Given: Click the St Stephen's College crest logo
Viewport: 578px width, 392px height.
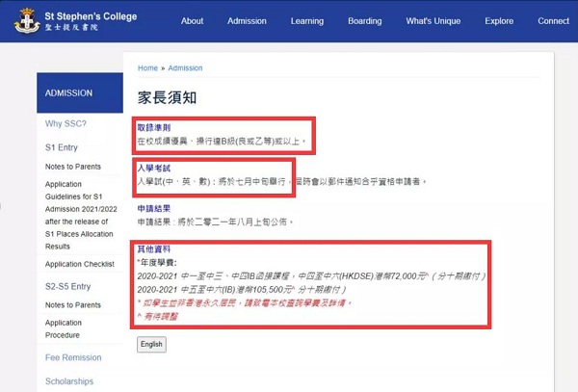Looking at the screenshot, I should tap(27, 21).
